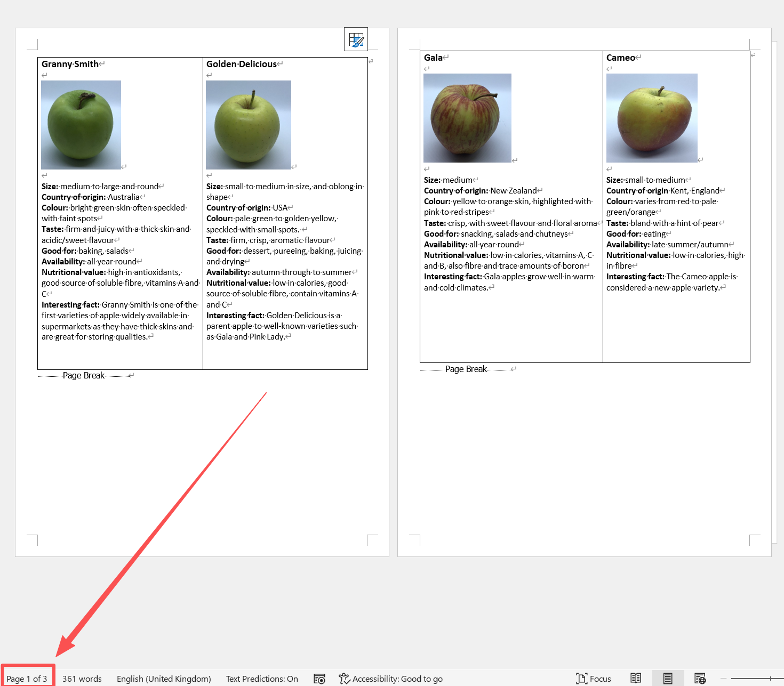Click 'Availability: all year round' in Granny Smith column
The height and width of the screenshot is (686, 784).
[x=89, y=262]
